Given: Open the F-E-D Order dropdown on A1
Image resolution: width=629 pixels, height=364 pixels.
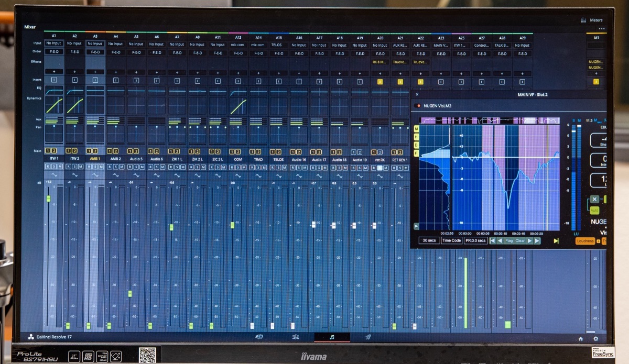Looking at the screenshot, I should click(54, 52).
